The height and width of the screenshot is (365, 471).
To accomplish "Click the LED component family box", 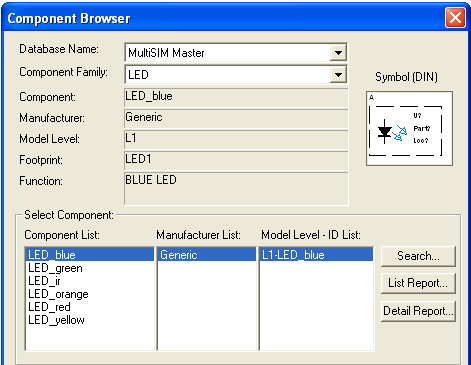I will [236, 75].
